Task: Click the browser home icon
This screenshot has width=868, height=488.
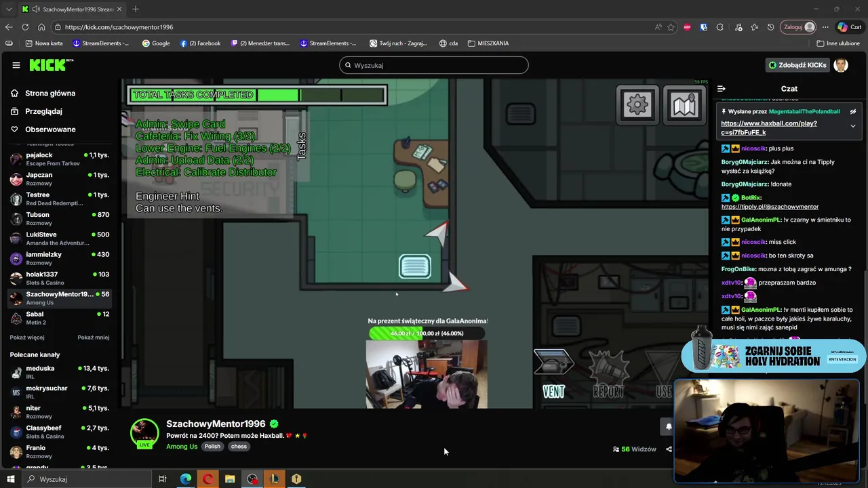Action: point(41,27)
